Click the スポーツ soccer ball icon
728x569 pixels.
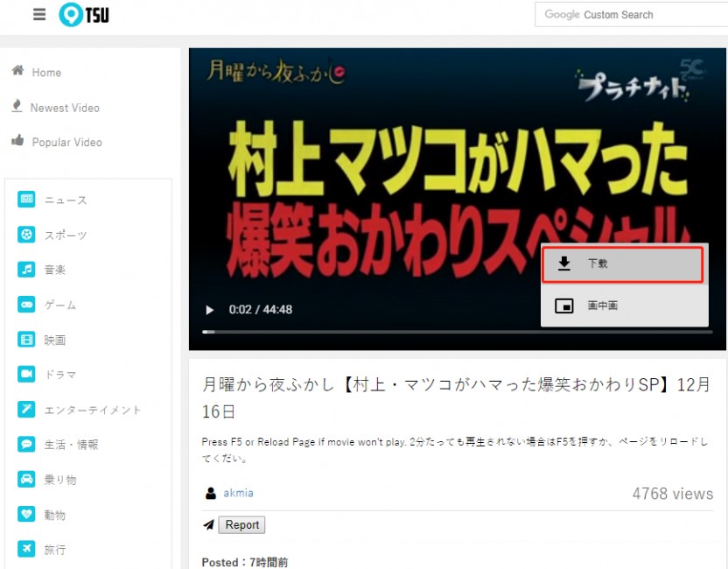[x=26, y=234]
